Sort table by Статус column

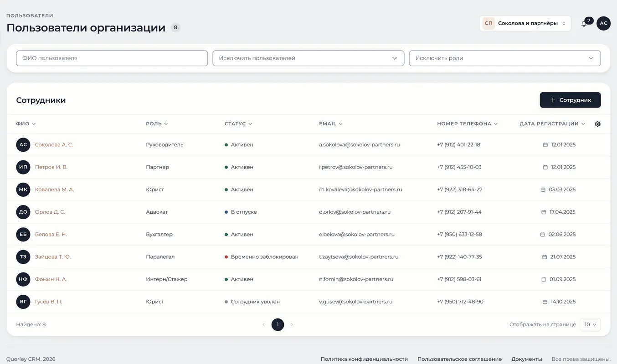coord(238,124)
